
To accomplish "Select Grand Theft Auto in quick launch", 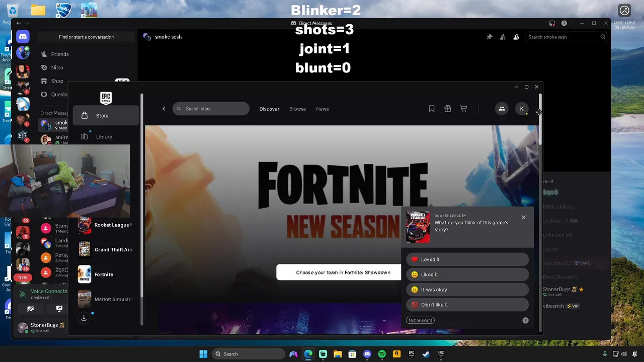I will [106, 250].
